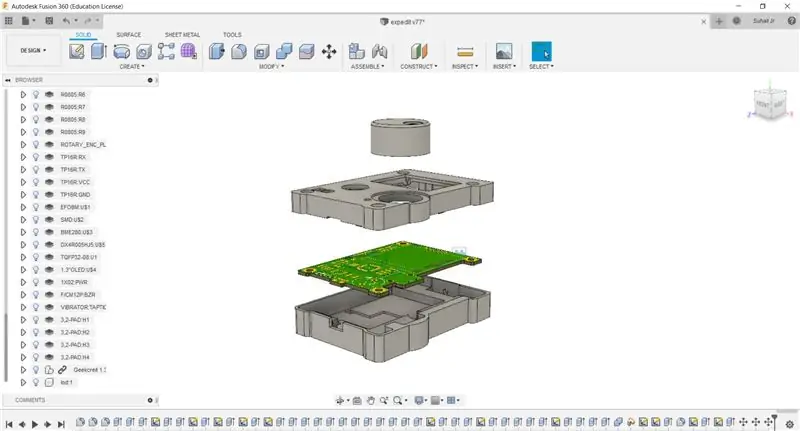
Task: Open the Help icon at top right
Action: pyautogui.click(x=791, y=21)
